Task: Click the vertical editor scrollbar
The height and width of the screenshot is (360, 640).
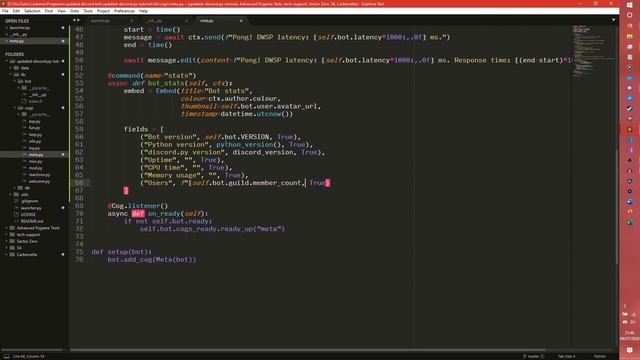Action: 617,206
